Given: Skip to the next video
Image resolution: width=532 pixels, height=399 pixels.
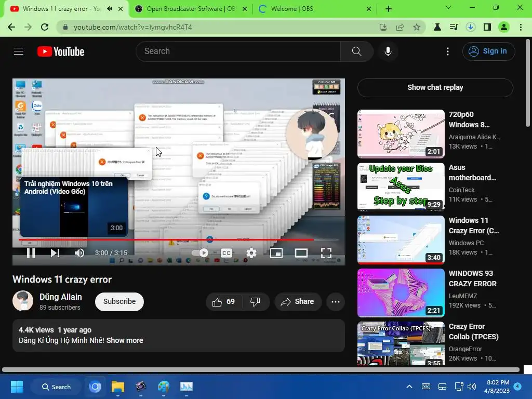Looking at the screenshot, I should pyautogui.click(x=55, y=253).
